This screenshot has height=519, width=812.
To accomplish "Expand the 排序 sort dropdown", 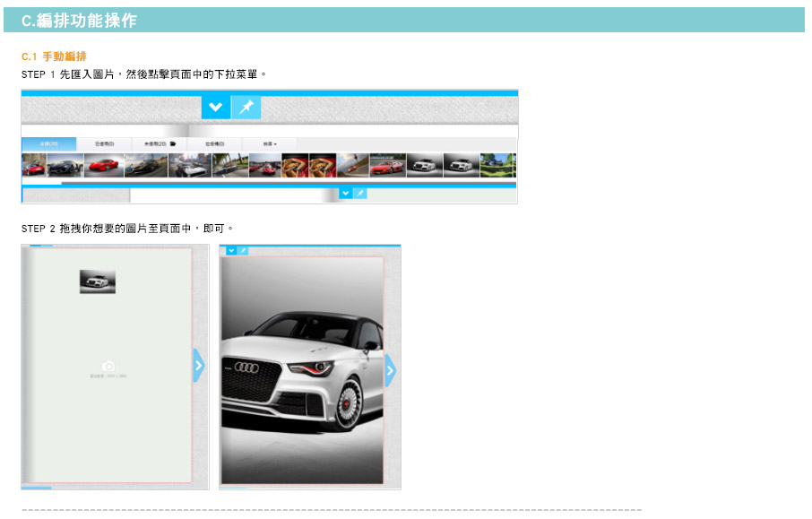I will pyautogui.click(x=270, y=144).
